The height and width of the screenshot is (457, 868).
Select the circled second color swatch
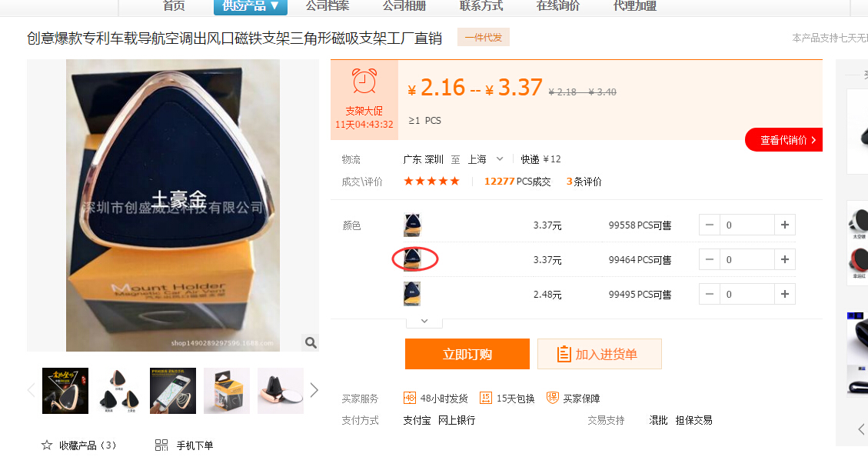[412, 259]
